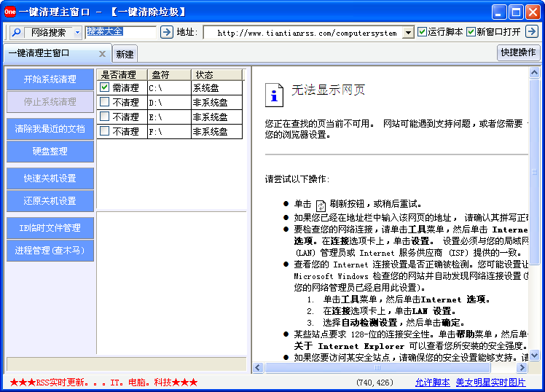Open the 美女明星实时图片 link
Screen dimensions: 545x392
[x=490, y=383]
